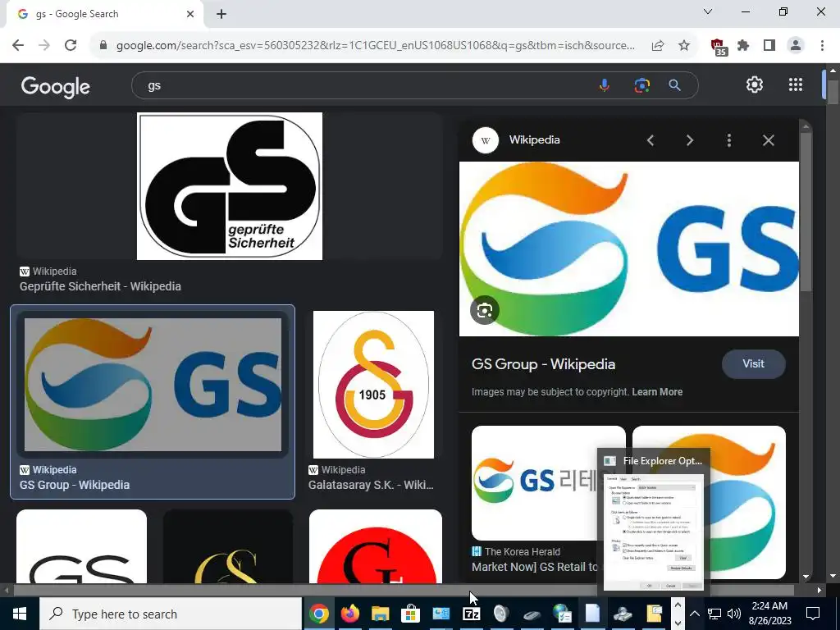
Task: Open the Chrome three-dot menu
Action: (822, 46)
